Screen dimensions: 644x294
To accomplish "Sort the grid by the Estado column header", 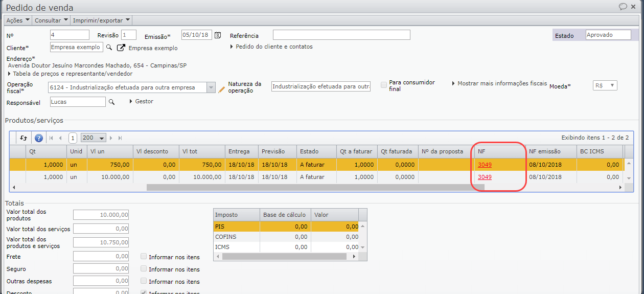I will (316, 151).
